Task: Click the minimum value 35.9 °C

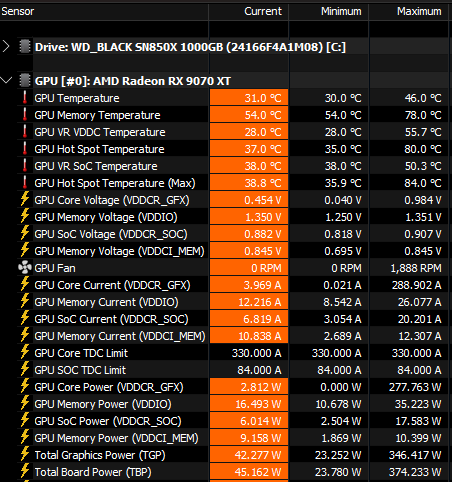Action: (x=343, y=183)
